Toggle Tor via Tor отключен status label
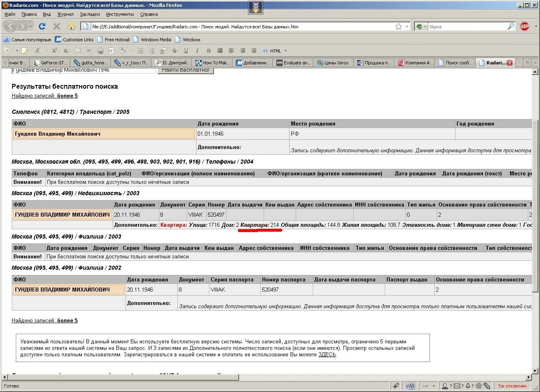The image size is (540, 392). (x=512, y=386)
